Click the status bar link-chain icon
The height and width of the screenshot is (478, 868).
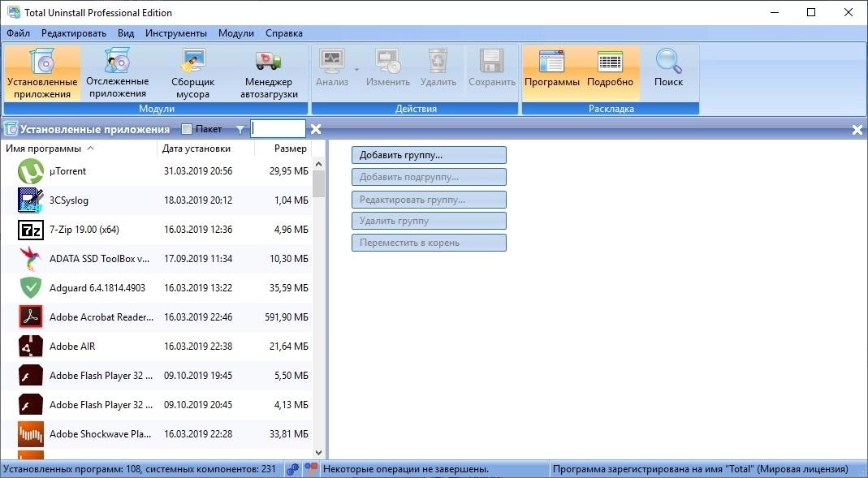click(293, 469)
